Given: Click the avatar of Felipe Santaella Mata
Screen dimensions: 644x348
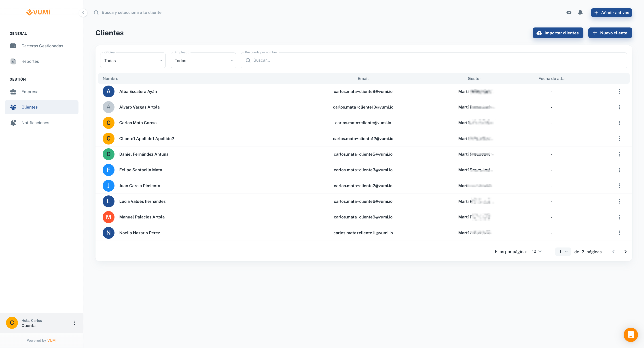Looking at the screenshot, I should point(108,170).
